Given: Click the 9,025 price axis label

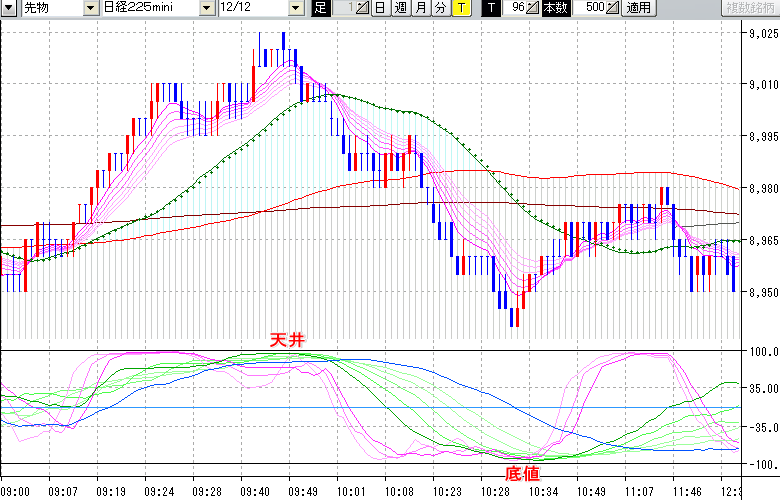Looking at the screenshot, I should 763,34.
